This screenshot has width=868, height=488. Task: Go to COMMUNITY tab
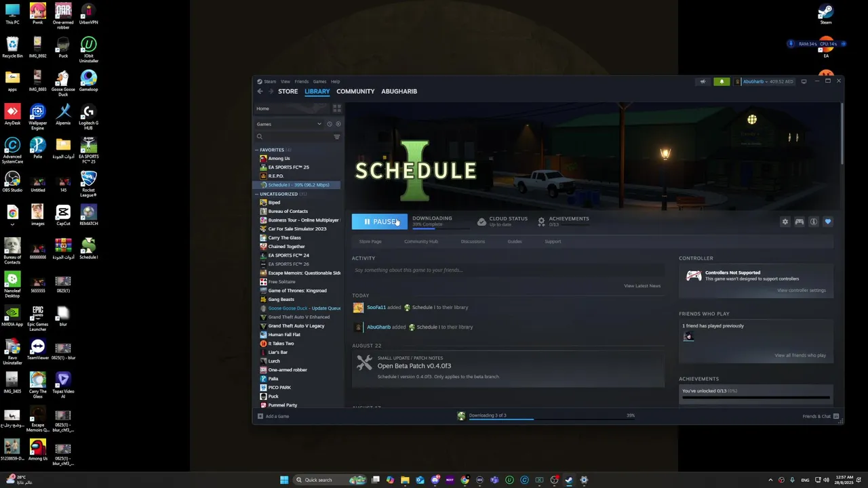coord(355,91)
